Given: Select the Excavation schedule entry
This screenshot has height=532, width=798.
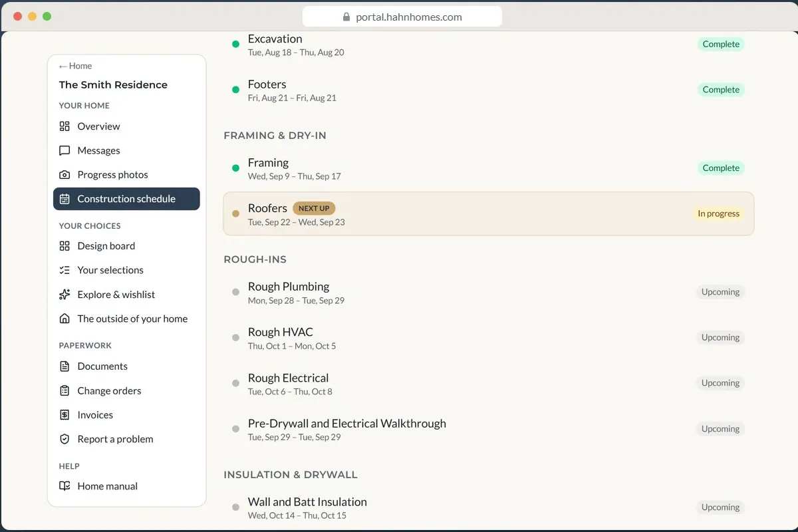Looking at the screenshot, I should point(488,45).
